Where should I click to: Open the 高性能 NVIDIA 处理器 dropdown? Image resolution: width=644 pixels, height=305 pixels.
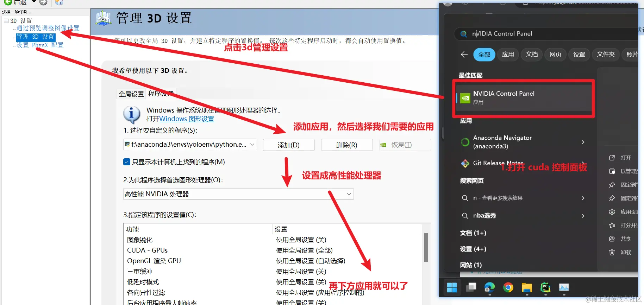238,194
